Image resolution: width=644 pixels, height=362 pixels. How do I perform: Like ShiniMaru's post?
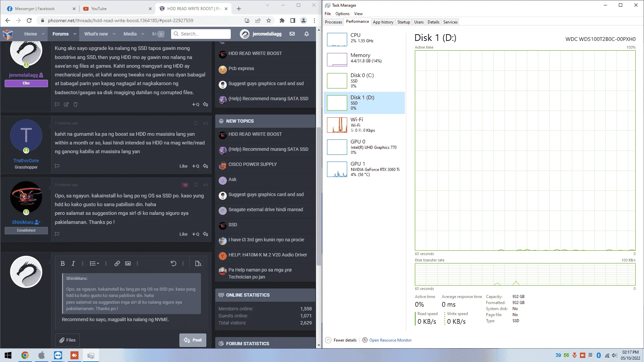(x=183, y=234)
